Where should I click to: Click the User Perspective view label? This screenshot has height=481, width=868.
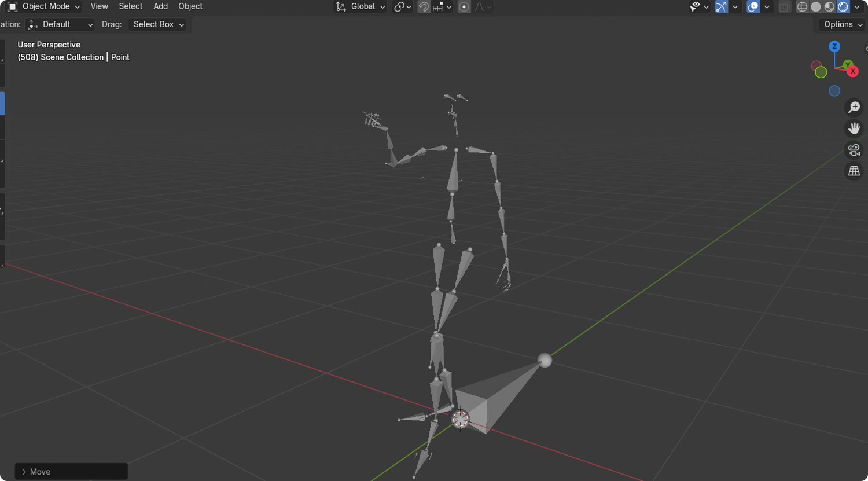click(49, 45)
